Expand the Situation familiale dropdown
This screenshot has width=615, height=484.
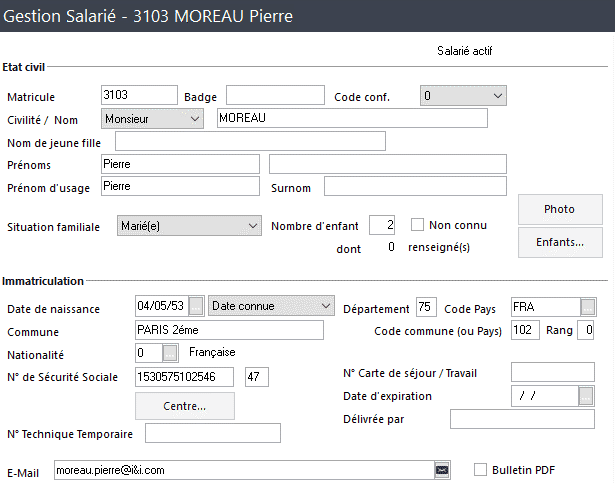coord(189,226)
